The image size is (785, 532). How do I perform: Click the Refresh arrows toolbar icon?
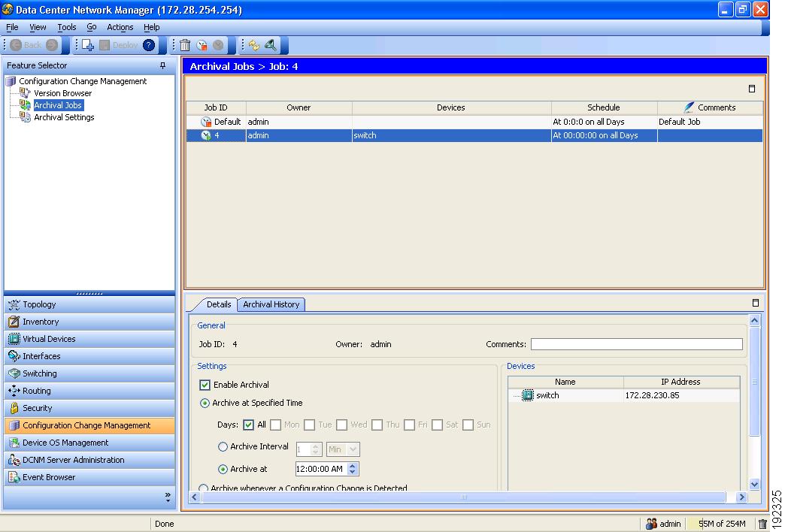[253, 45]
